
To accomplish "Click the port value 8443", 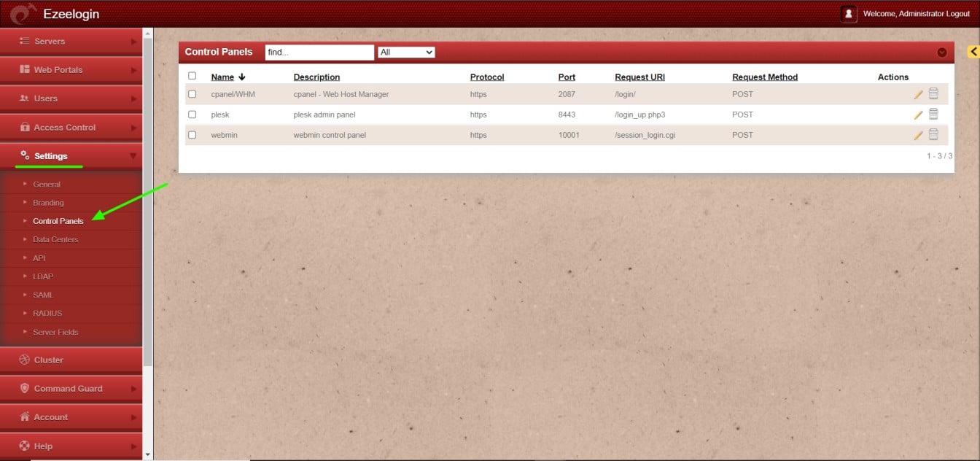I will coord(567,115).
